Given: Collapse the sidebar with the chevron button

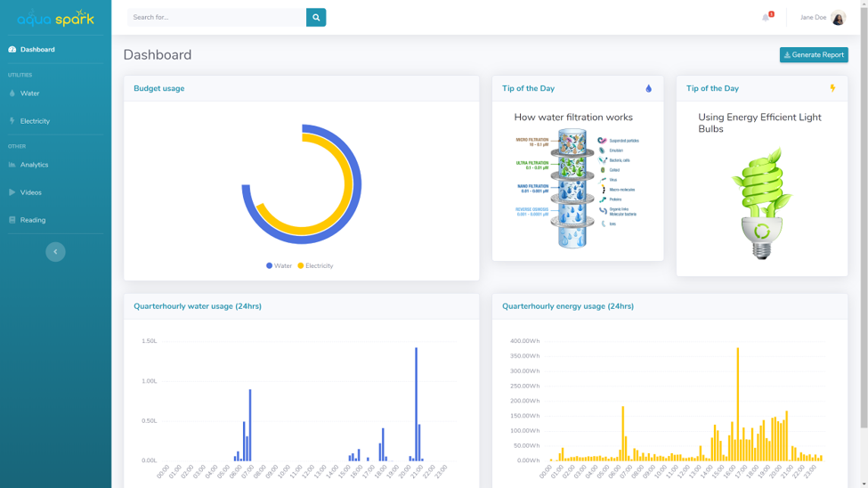Looking at the screenshot, I should (55, 252).
